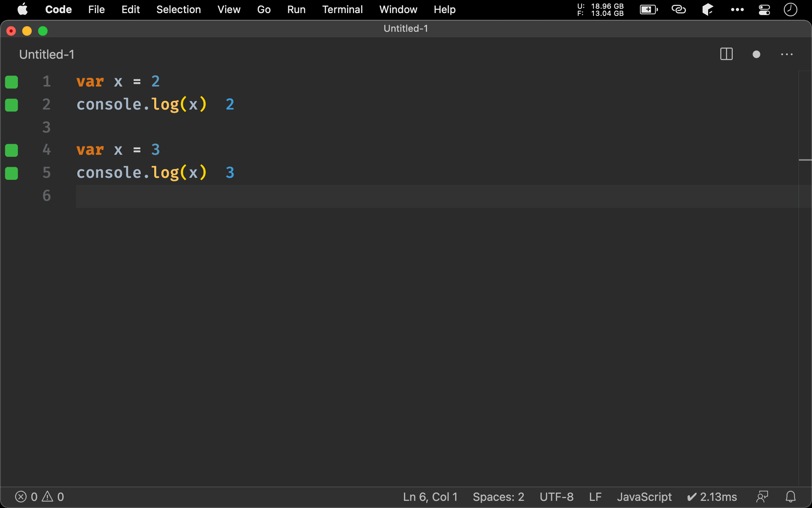The height and width of the screenshot is (508, 812).
Task: Open the editor More Actions ellipsis
Action: [787, 54]
